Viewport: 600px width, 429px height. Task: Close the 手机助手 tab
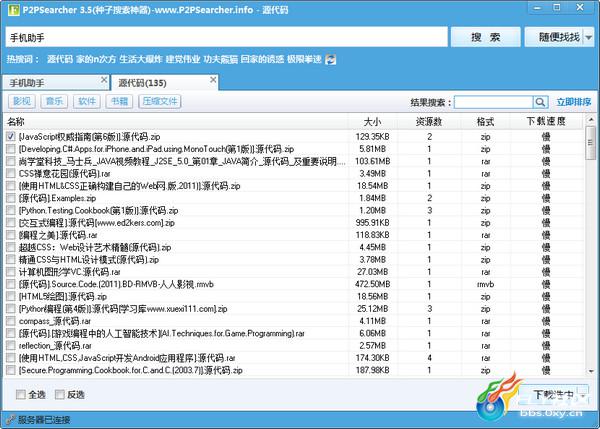point(104,80)
